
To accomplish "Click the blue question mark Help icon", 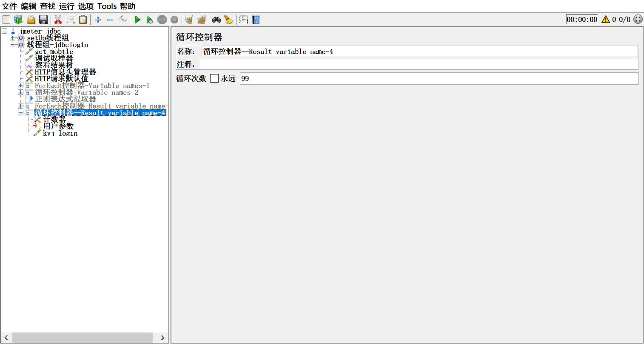I will pyautogui.click(x=256, y=20).
